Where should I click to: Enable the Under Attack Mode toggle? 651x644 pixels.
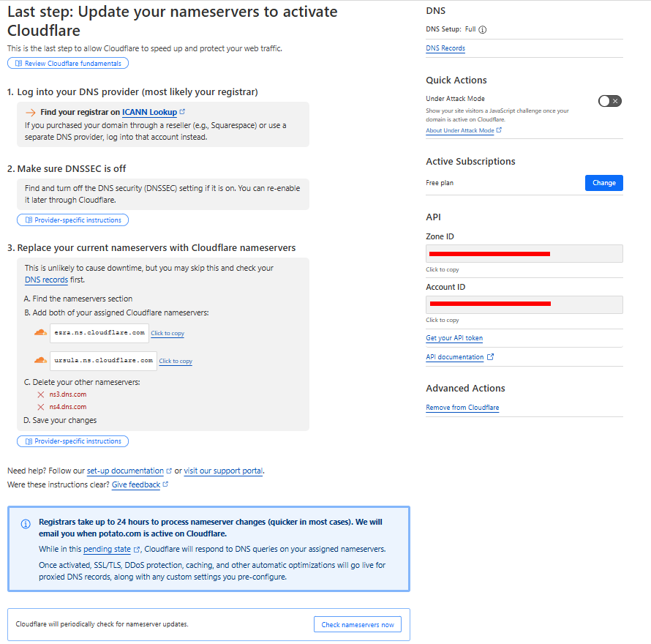(x=609, y=101)
